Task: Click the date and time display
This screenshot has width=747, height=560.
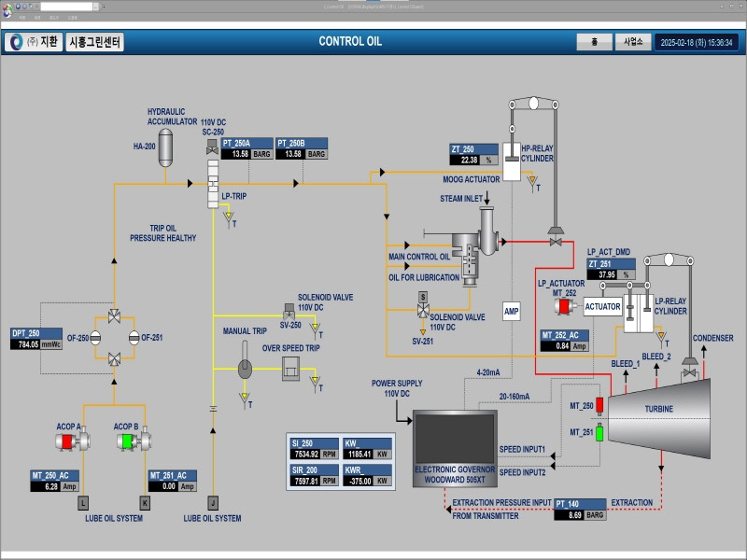Action: [x=696, y=42]
